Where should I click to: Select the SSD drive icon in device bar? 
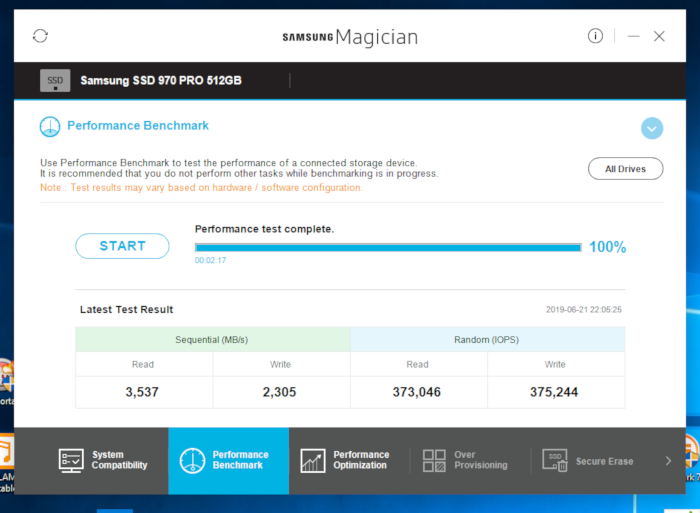(55, 80)
